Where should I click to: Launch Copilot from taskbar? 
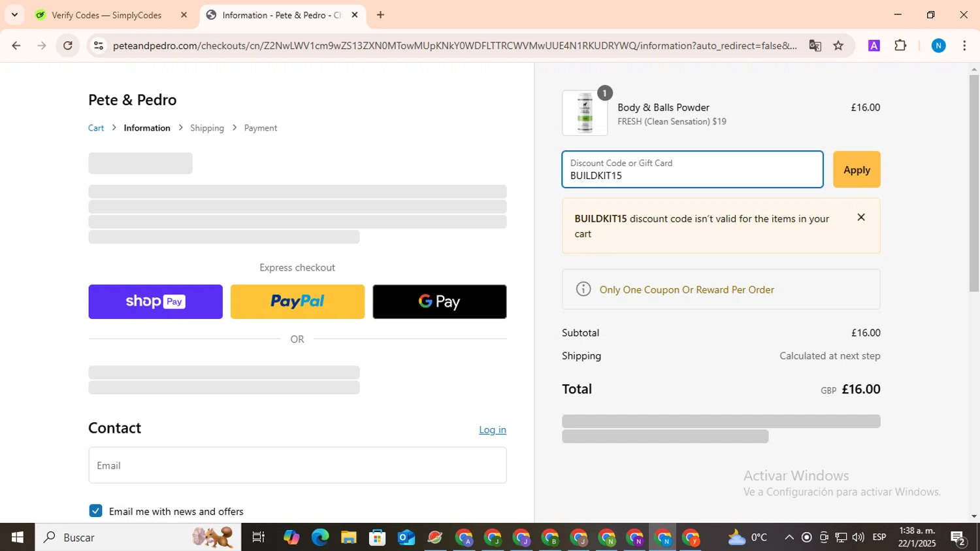click(x=291, y=537)
